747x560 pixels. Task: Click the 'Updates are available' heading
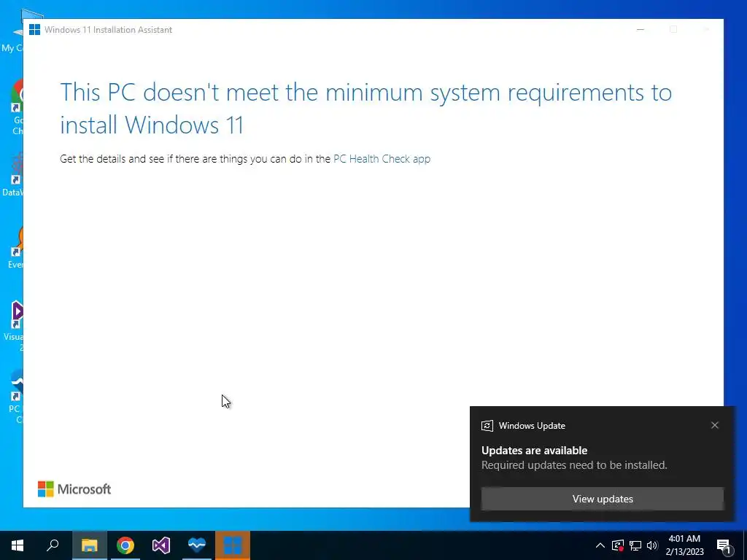tap(534, 451)
